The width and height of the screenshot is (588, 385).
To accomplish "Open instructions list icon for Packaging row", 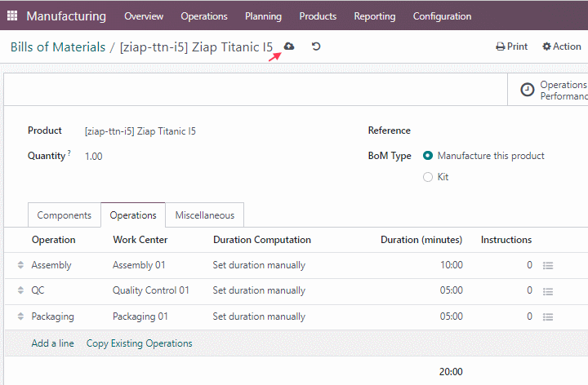I will click(x=548, y=317).
